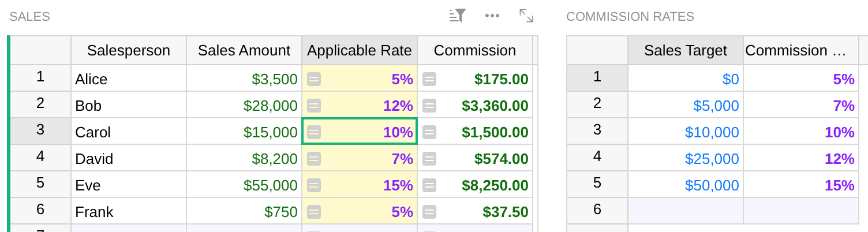The width and height of the screenshot is (868, 232).
Task: Select the Commission column header in the SALES table
Action: coord(475,50)
